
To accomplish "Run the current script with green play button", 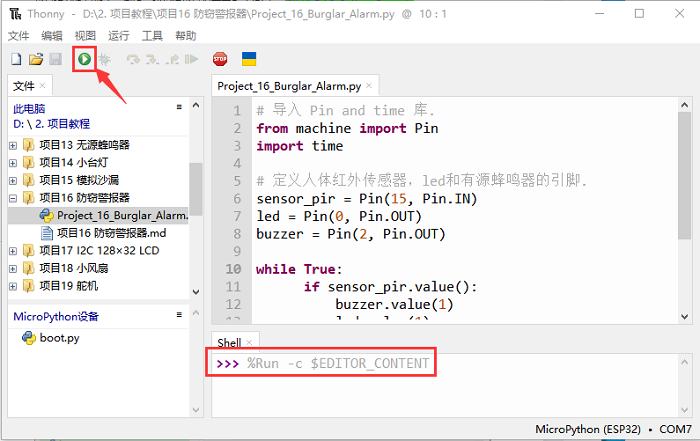I will [x=84, y=60].
